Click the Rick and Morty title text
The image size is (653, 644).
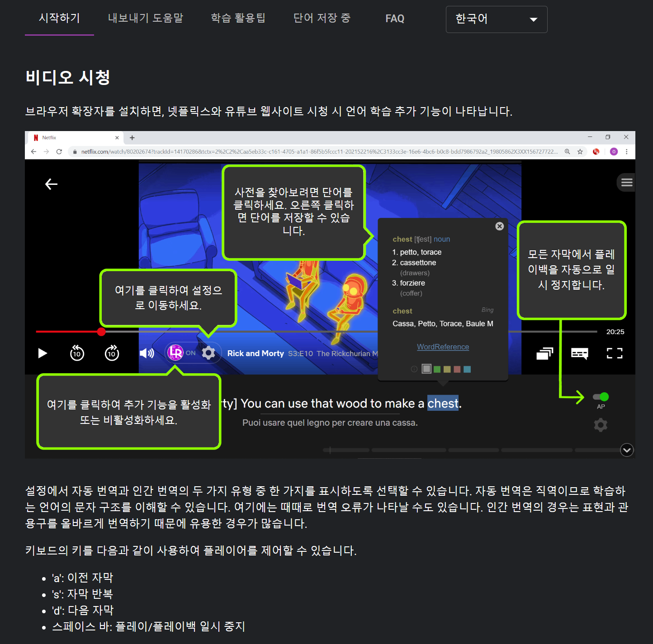pyautogui.click(x=256, y=353)
